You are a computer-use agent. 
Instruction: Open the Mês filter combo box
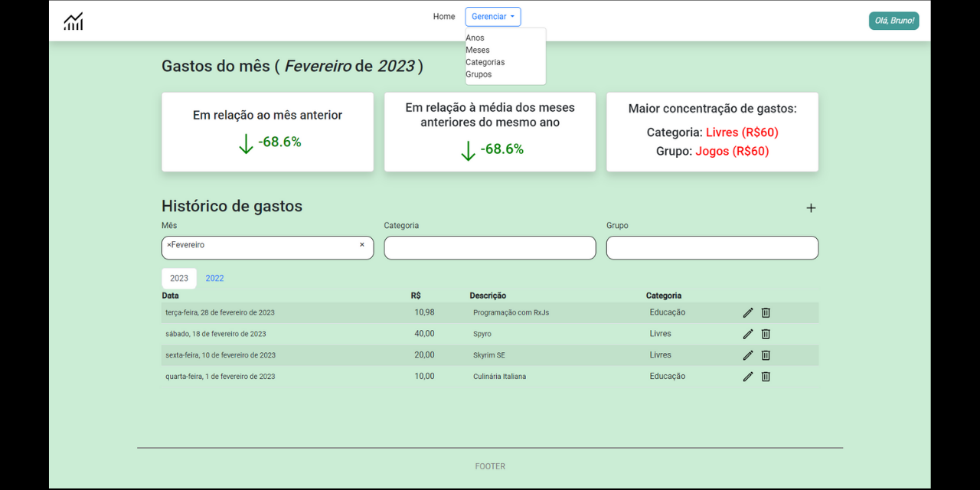[x=267, y=247]
